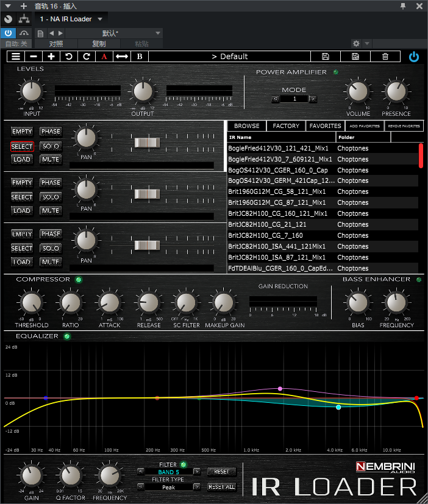This screenshot has height=504, width=428.
Task: Open the host settings gear icon
Action: (356, 43)
